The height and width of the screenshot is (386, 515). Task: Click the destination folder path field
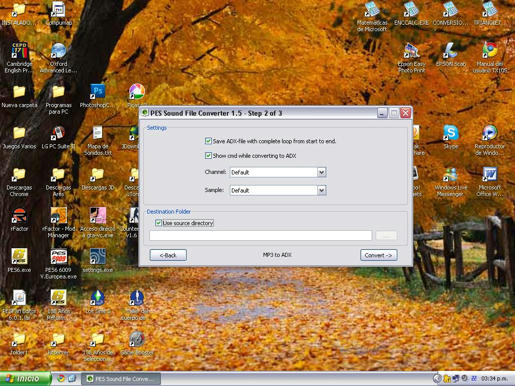click(x=260, y=235)
